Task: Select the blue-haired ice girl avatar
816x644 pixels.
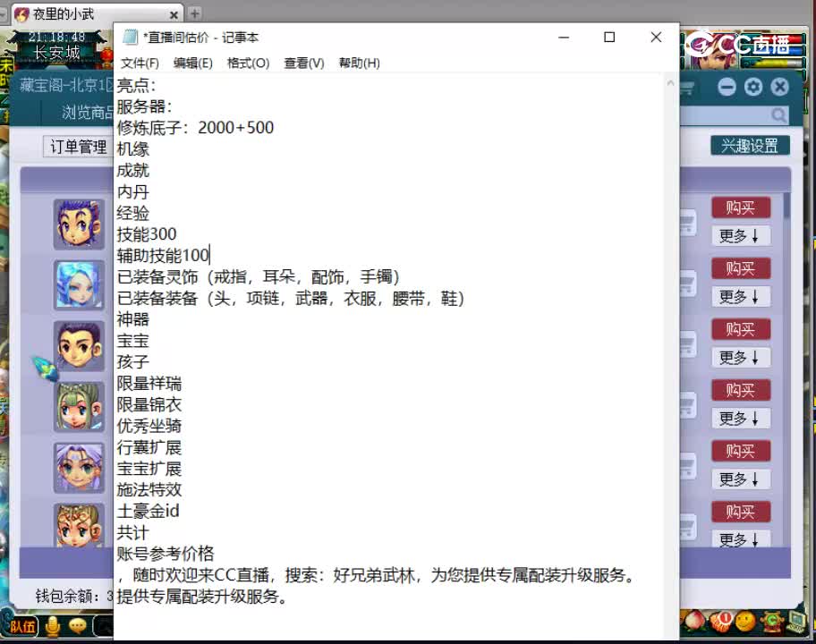Action: point(79,285)
